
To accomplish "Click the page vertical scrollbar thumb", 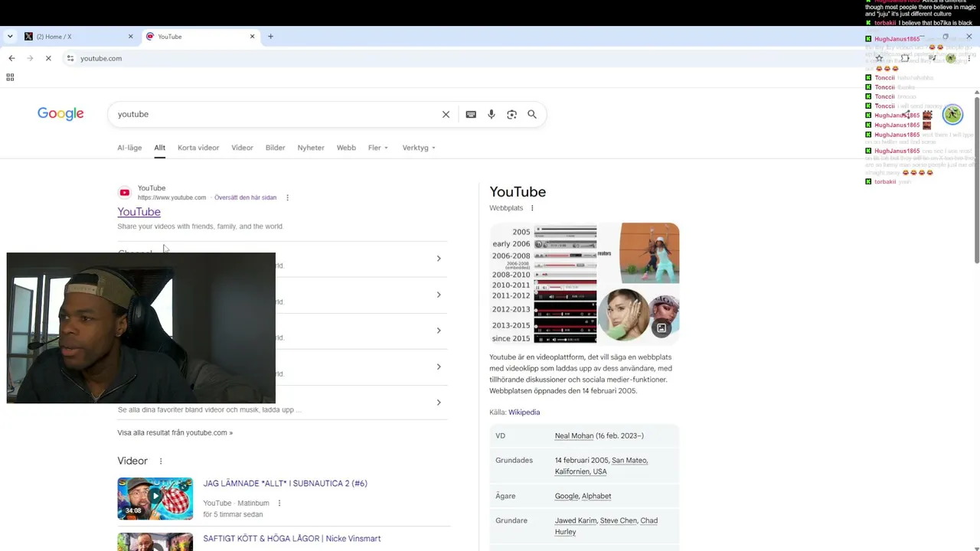I will click(976, 180).
